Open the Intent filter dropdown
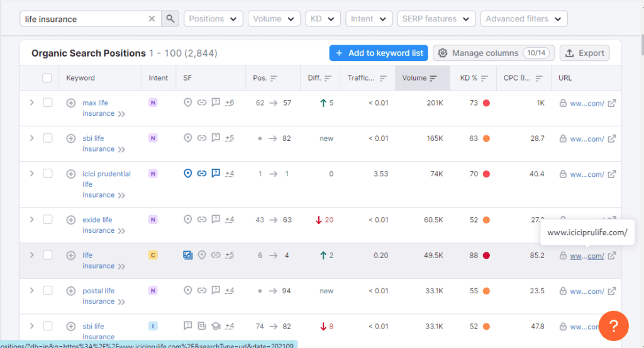The height and width of the screenshot is (348, 644). point(369,19)
